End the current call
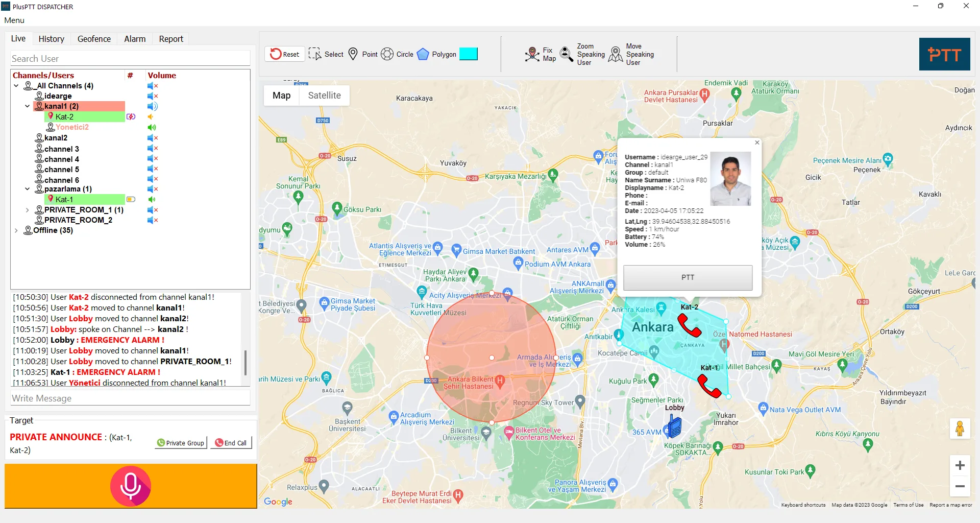 click(x=231, y=443)
